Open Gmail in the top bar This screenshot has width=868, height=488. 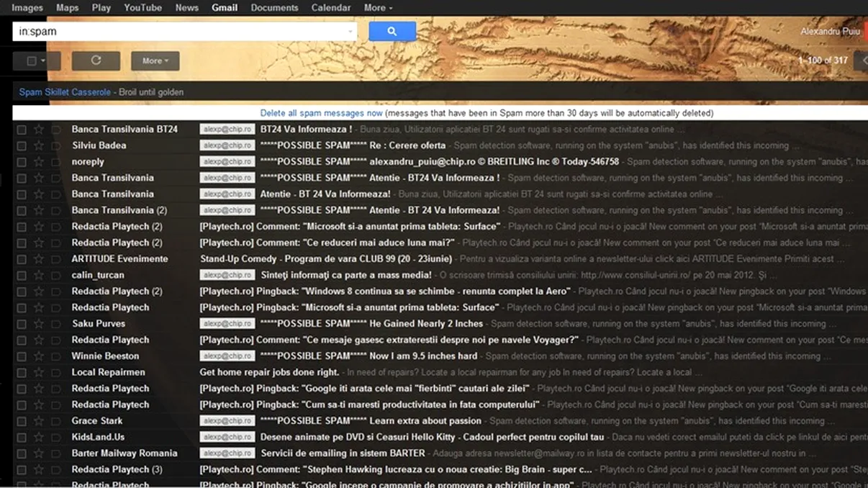click(225, 8)
